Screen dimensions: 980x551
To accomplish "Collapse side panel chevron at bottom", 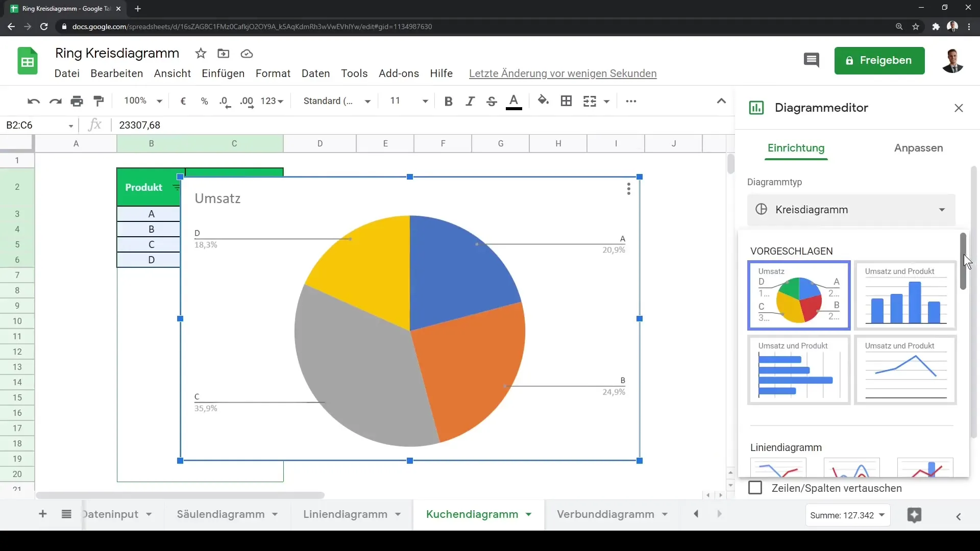I will click(959, 517).
